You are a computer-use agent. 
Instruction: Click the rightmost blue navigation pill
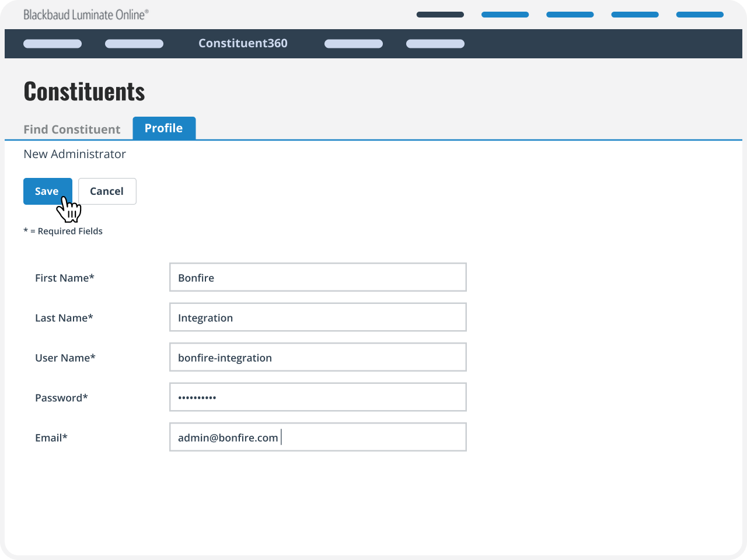699,14
